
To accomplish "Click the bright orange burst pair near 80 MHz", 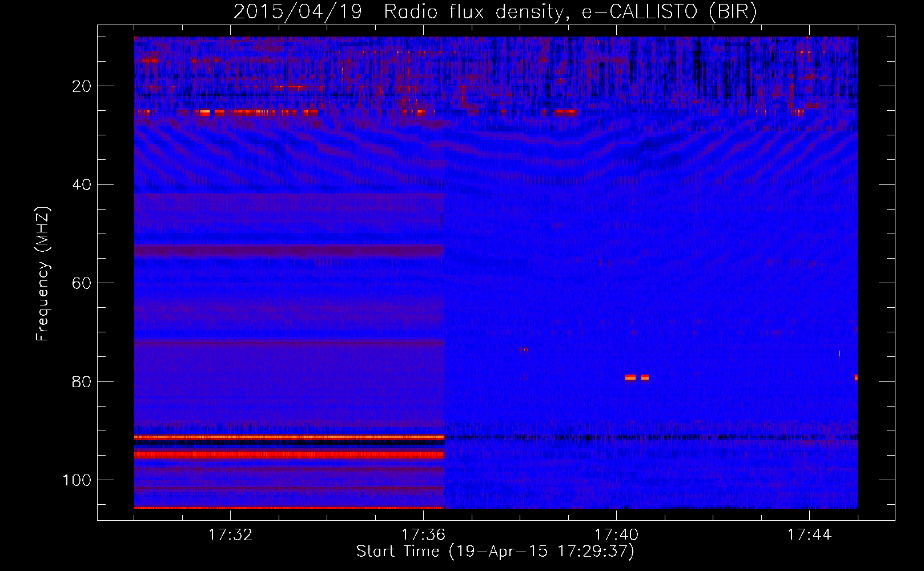I will pos(637,377).
